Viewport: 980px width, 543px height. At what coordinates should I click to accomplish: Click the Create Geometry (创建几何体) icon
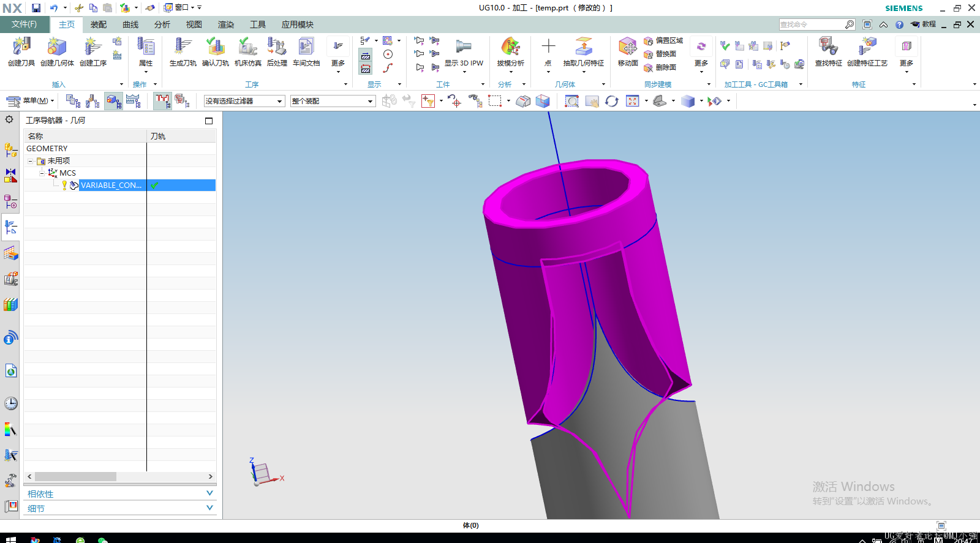57,51
